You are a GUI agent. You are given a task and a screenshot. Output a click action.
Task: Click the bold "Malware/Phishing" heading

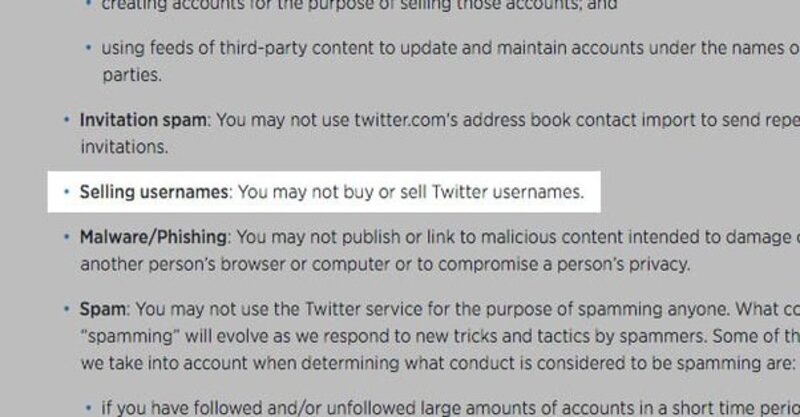155,238
